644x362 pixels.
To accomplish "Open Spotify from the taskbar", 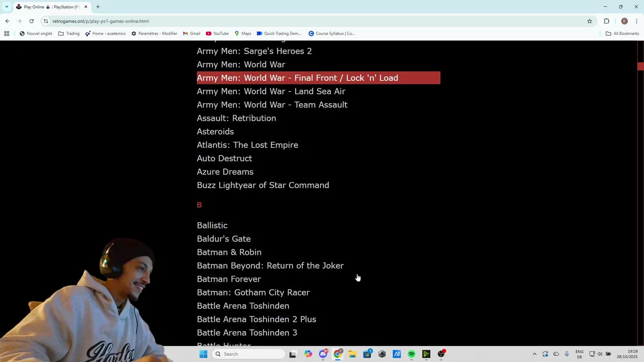I will (412, 354).
